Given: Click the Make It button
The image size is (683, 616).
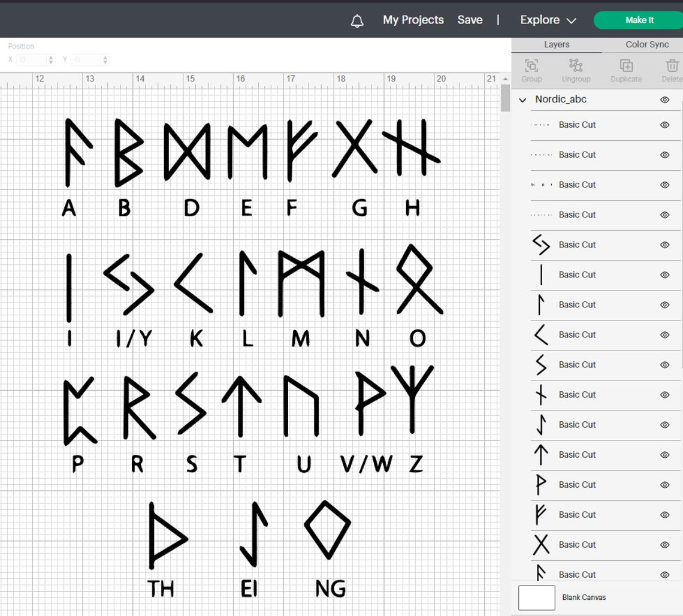Looking at the screenshot, I should pyautogui.click(x=637, y=20).
